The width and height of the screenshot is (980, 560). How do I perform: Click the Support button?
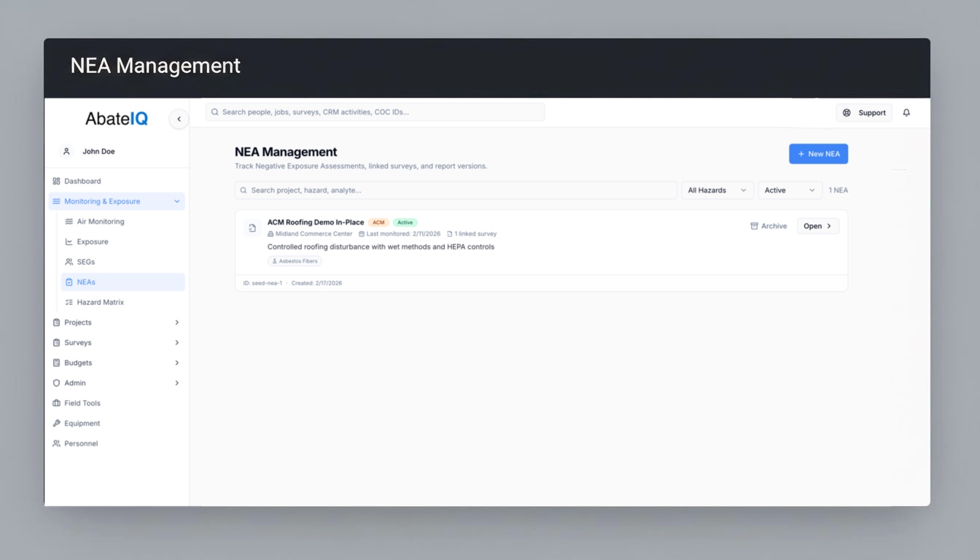(864, 113)
